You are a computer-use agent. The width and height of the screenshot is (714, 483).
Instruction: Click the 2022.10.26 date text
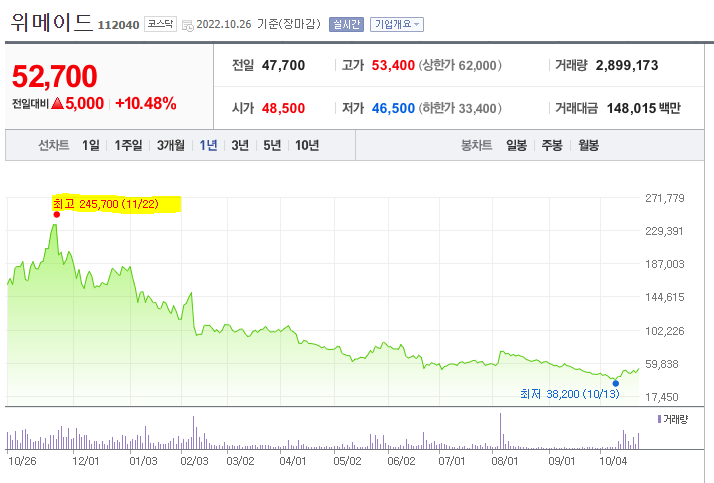click(x=224, y=24)
